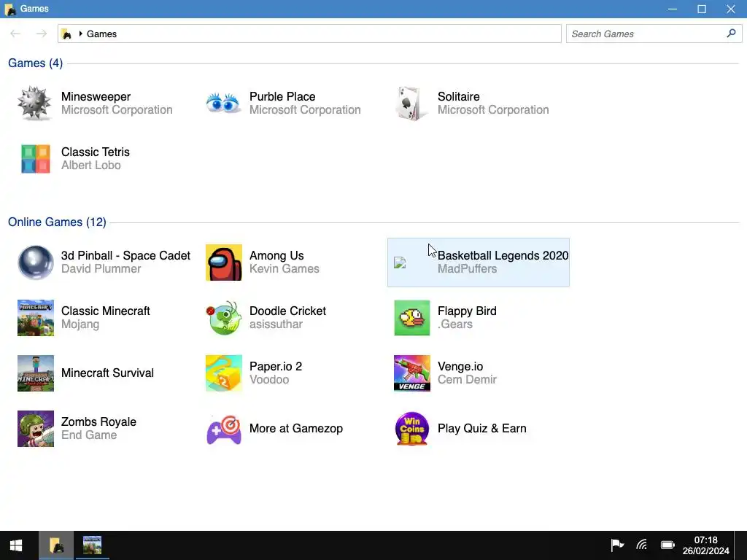747x560 pixels.
Task: Switch to the Minecraft taskbar app
Action: coord(92,545)
